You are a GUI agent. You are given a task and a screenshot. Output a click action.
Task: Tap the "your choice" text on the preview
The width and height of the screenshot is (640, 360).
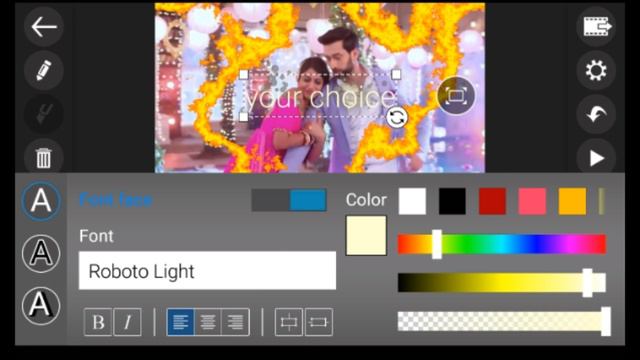coord(320,98)
